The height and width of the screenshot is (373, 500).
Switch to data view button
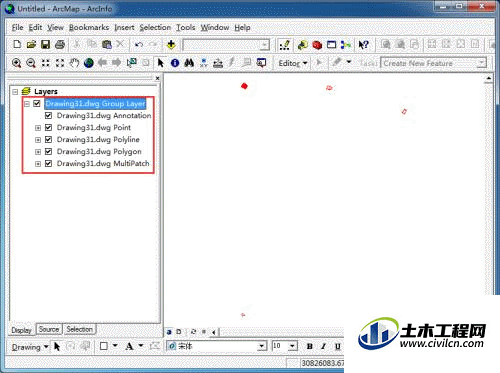pyautogui.click(x=169, y=332)
